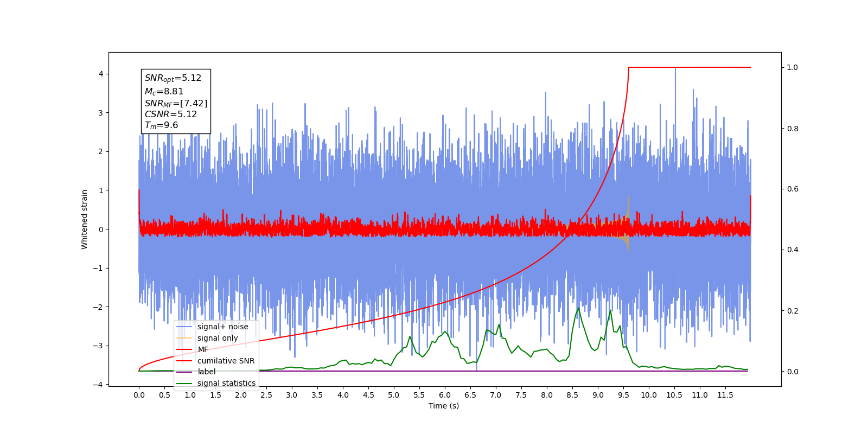Click the x-axis tick label 0.5
The width and height of the screenshot is (868, 434).
pos(164,395)
